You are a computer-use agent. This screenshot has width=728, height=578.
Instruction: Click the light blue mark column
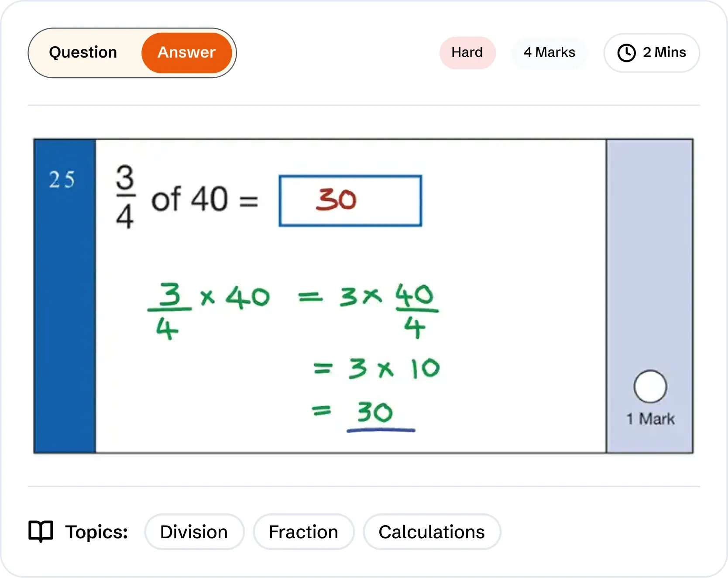point(650,262)
